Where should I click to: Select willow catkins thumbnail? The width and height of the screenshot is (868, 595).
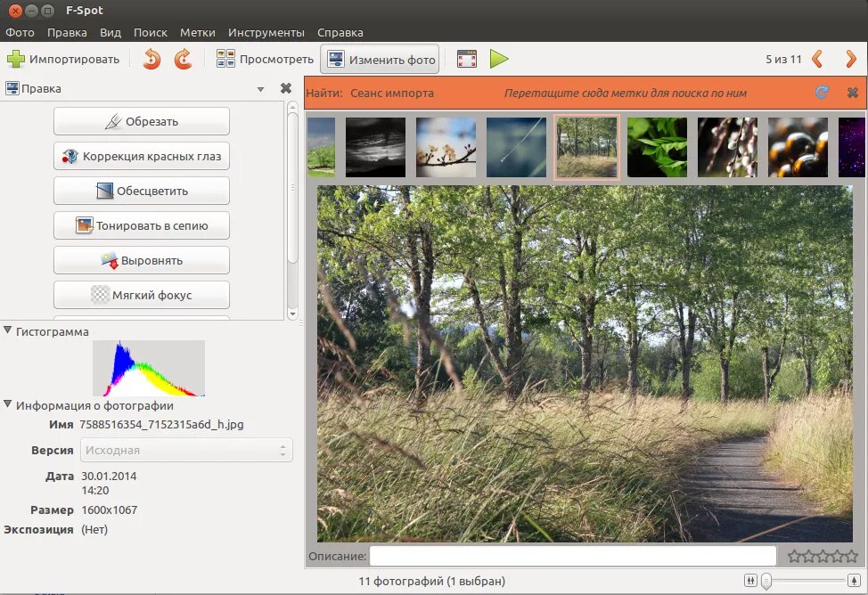pyautogui.click(x=727, y=147)
